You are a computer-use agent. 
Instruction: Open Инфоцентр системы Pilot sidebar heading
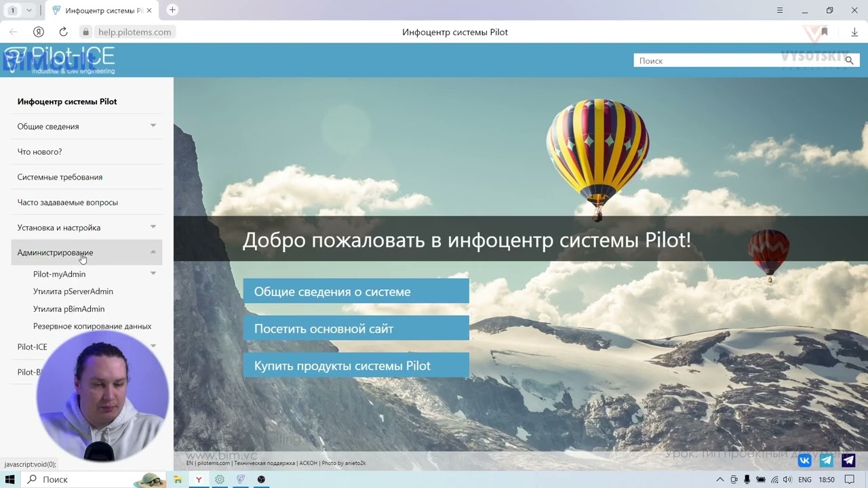(x=67, y=102)
